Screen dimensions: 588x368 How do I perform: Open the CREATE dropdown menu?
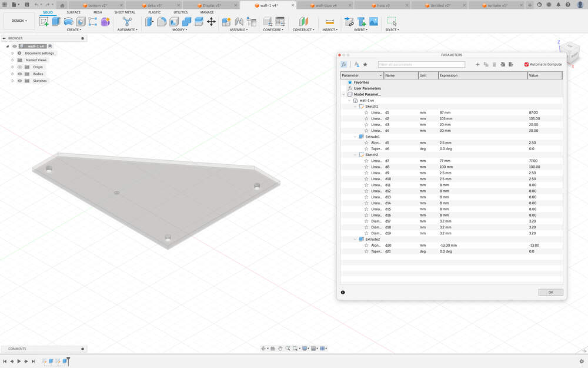(x=74, y=29)
